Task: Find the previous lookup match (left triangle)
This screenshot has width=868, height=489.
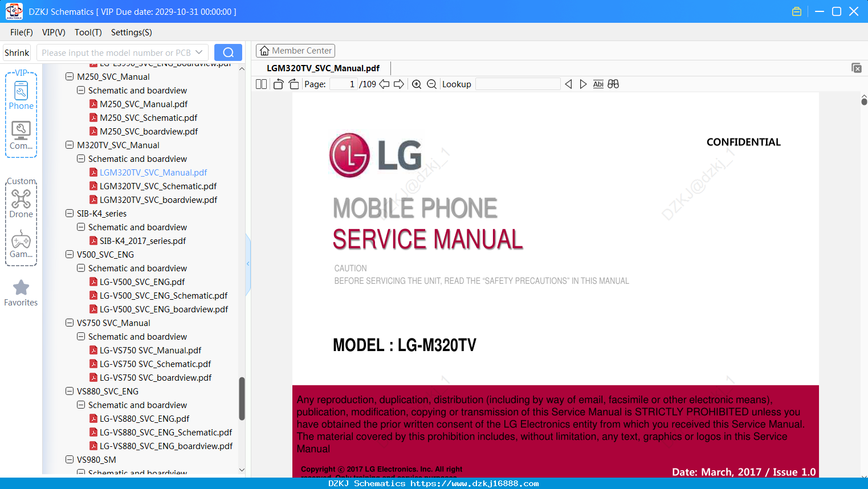Action: coord(568,84)
